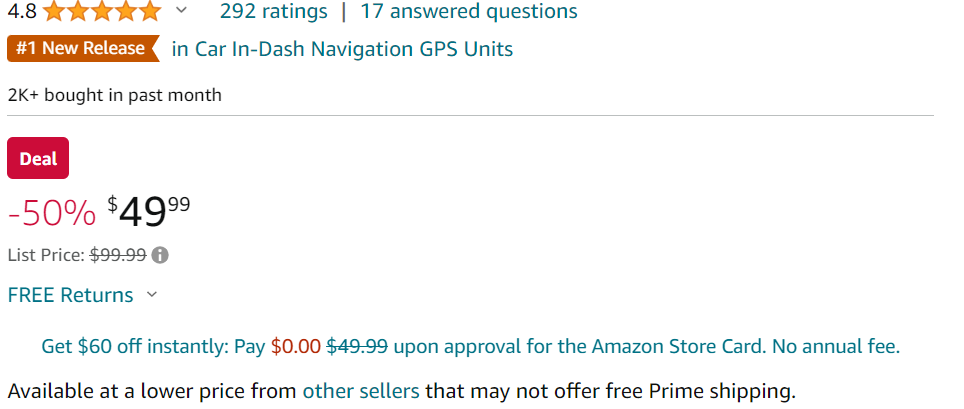Viewport: 964px width, 409px height.
Task: Open the 292 ratings link
Action: (274, 11)
